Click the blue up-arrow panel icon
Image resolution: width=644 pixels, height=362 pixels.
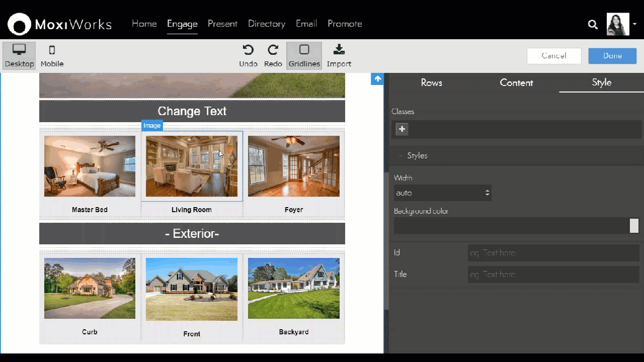[377, 79]
